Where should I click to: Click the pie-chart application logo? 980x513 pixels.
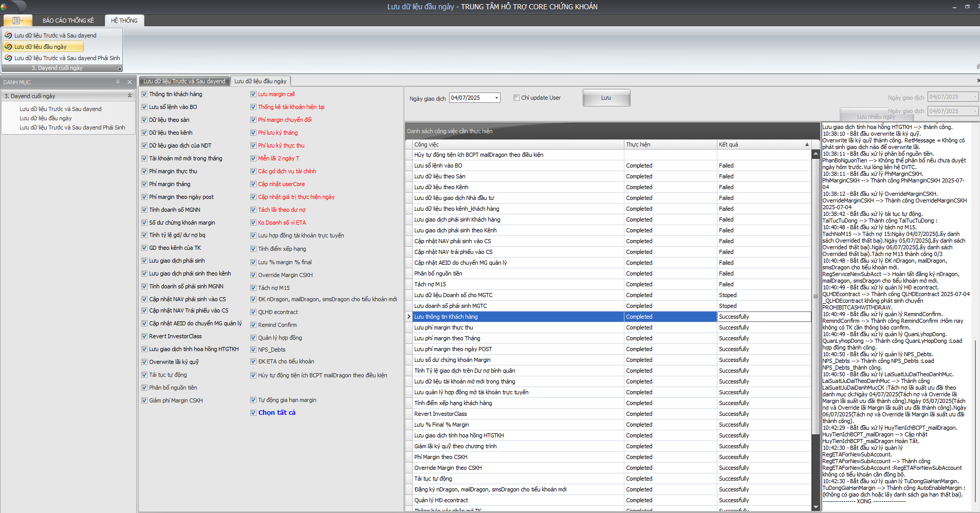pos(4,7)
